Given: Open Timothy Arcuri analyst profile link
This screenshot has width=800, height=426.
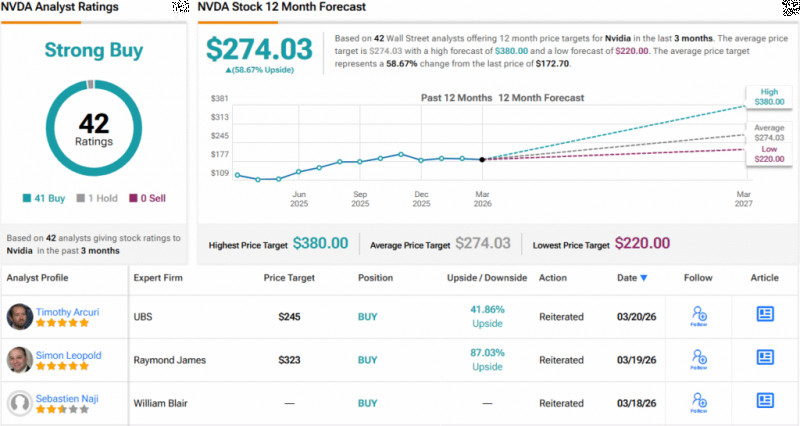Looking at the screenshot, I should tap(68, 311).
